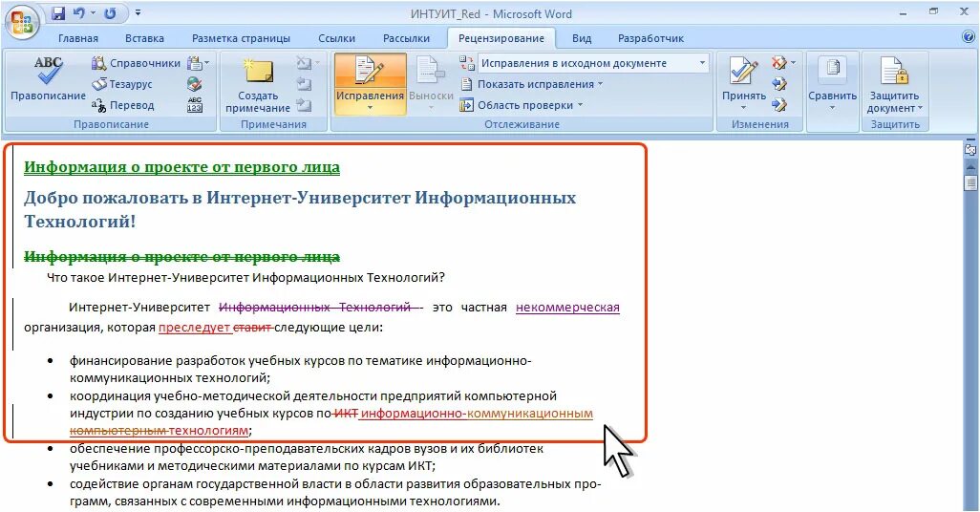
Task: Go to the previous comment icon
Action: click(304, 84)
